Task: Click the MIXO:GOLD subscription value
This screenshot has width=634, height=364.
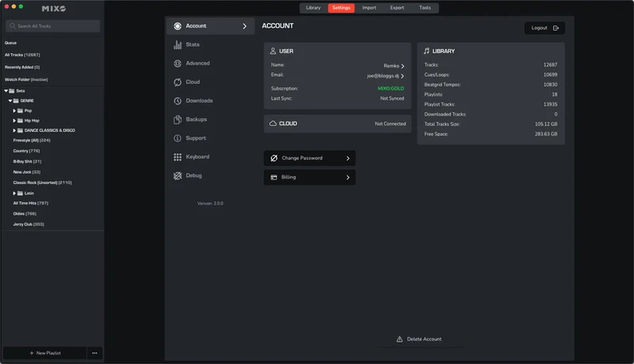Action: pyautogui.click(x=390, y=89)
